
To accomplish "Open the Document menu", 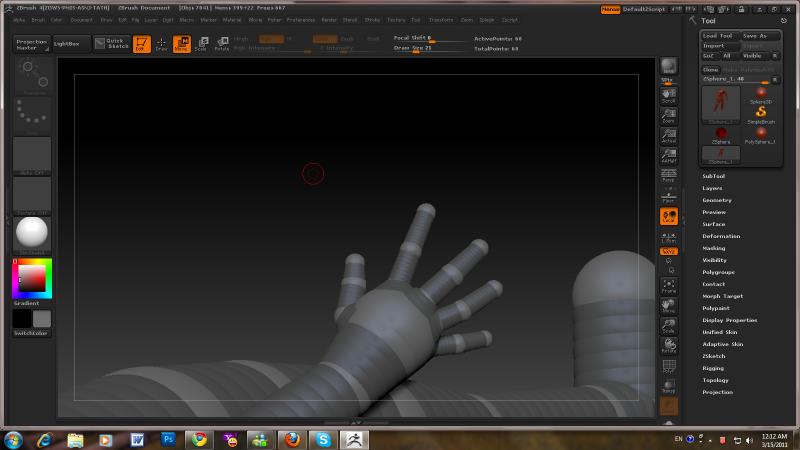I will (x=82, y=19).
